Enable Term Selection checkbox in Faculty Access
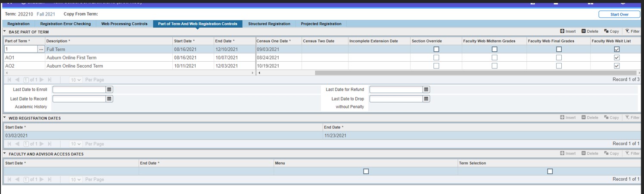The image size is (644, 194). click(x=550, y=172)
